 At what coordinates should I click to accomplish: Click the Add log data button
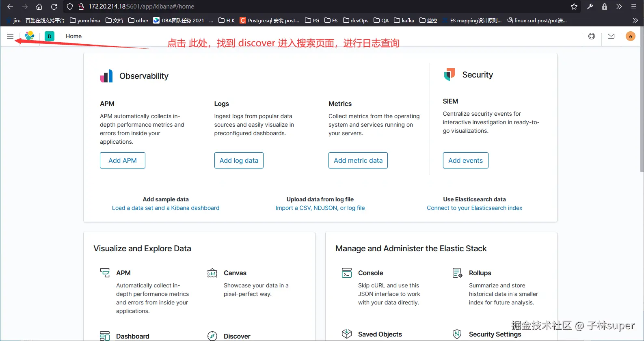coord(239,160)
